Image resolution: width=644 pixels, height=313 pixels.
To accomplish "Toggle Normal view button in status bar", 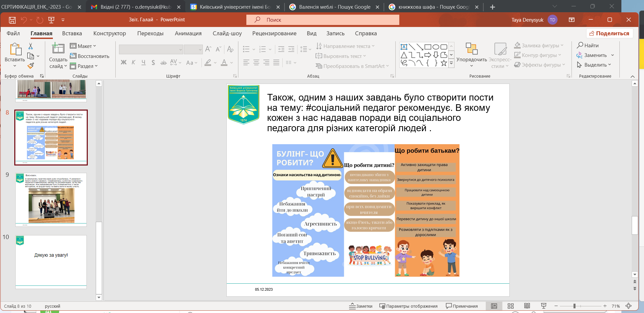I will coord(494,306).
